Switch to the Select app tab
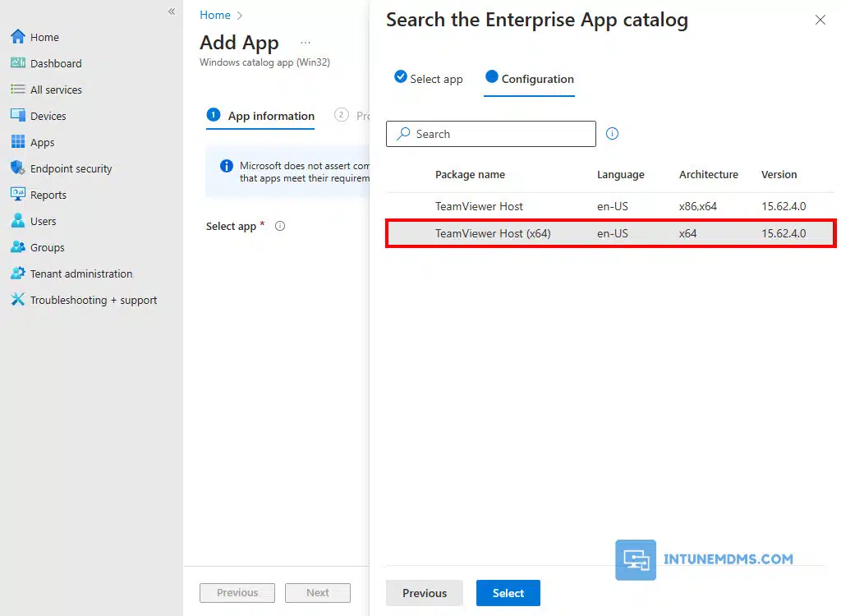This screenshot has height=616, width=841. click(x=428, y=78)
